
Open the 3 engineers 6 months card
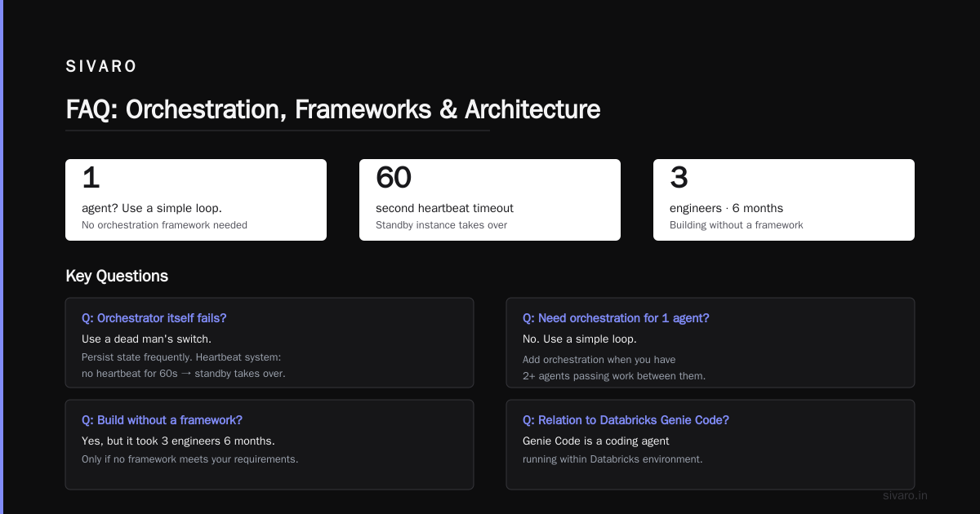784,200
